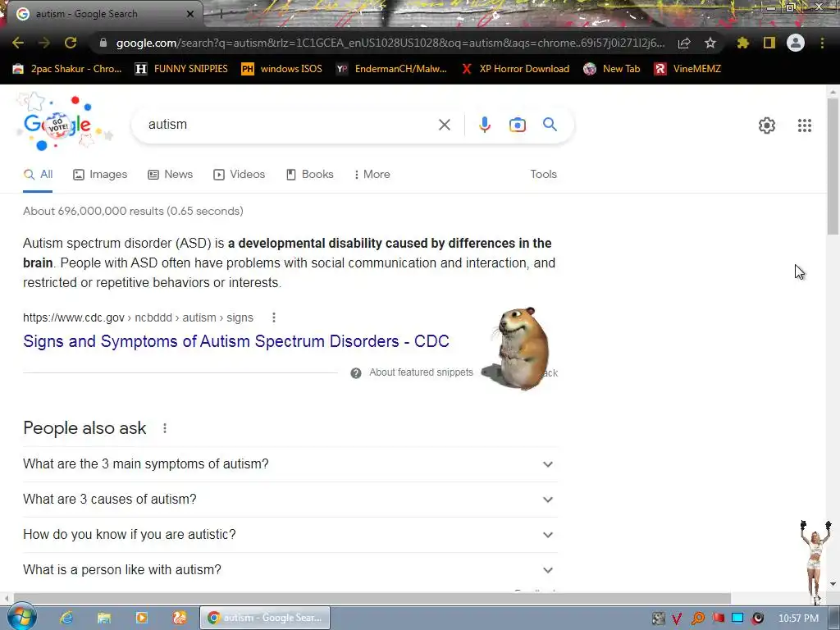Open the EndermanCH/Malw bookmark
This screenshot has width=840, height=630.
coord(391,69)
